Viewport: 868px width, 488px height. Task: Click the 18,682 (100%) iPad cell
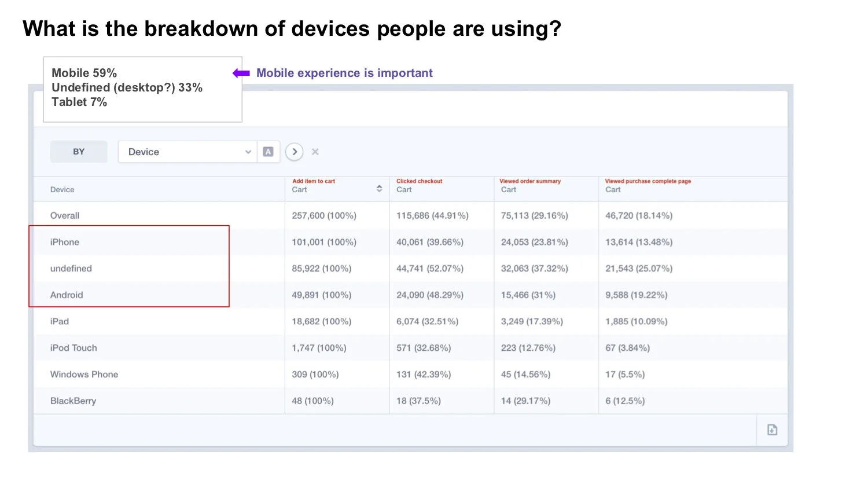click(x=322, y=321)
